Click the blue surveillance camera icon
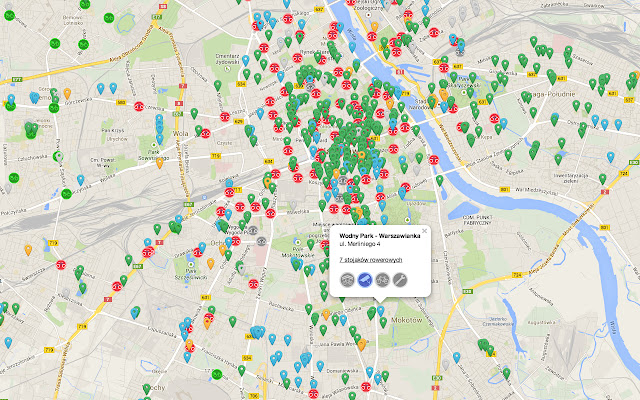The image size is (640, 400). [x=366, y=281]
